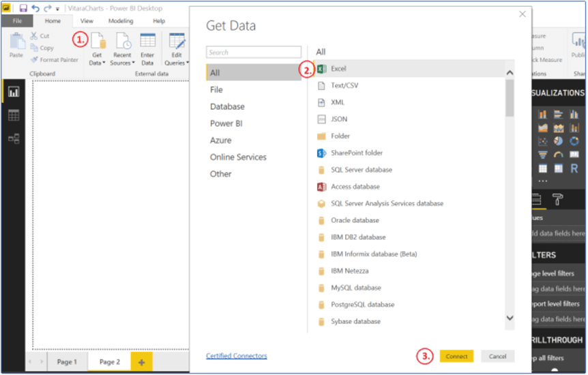The image size is (588, 375).
Task: Expand the Recent Sources dropdown arrow
Action: click(133, 63)
